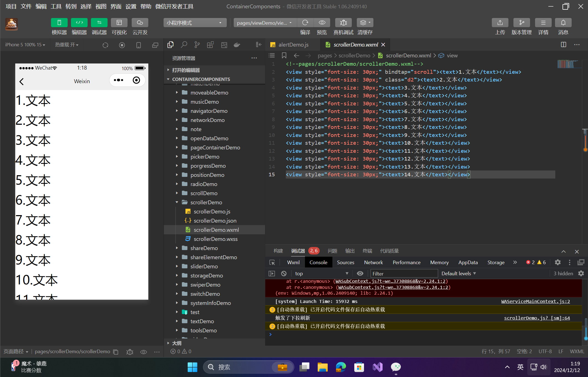
Task: Open version management (版本管理) icon
Action: (x=521, y=23)
